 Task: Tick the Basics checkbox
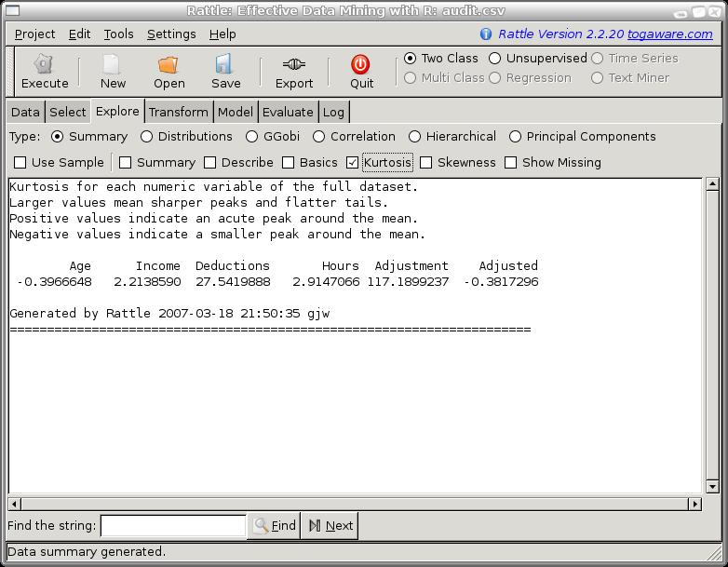(289, 163)
